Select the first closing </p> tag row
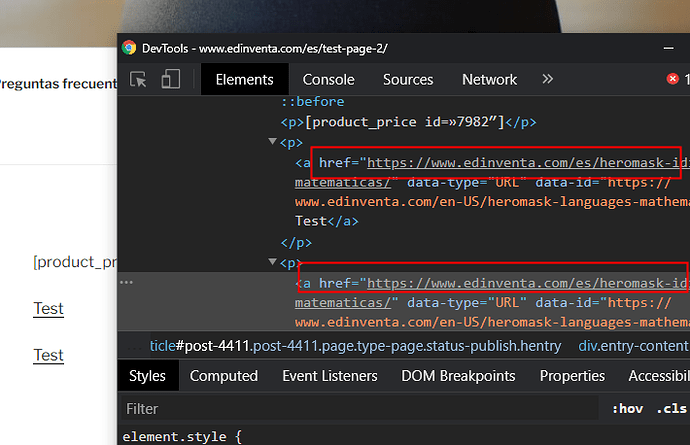Image resolution: width=690 pixels, height=445 pixels. pos(296,243)
